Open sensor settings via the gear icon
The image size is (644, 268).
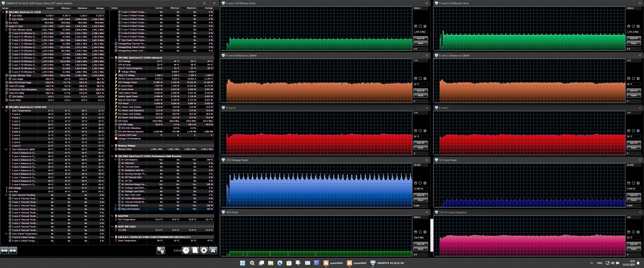pyautogui.click(x=204, y=251)
